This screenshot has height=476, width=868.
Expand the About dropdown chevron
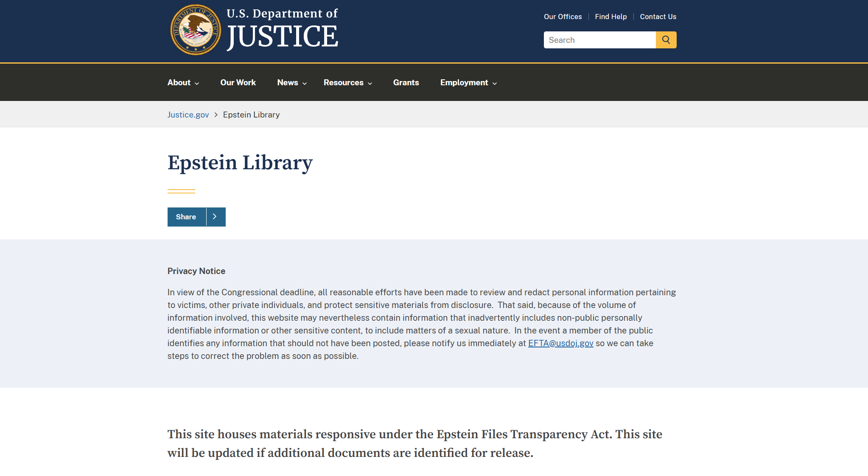[197, 84]
